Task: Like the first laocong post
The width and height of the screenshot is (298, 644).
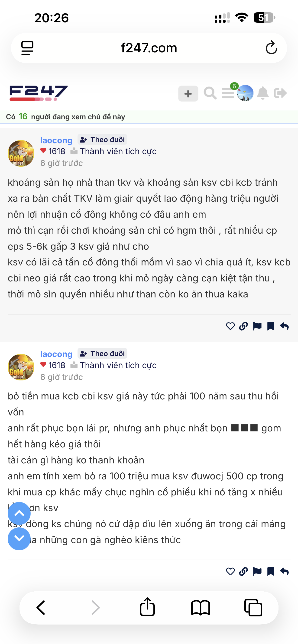Action: click(230, 326)
